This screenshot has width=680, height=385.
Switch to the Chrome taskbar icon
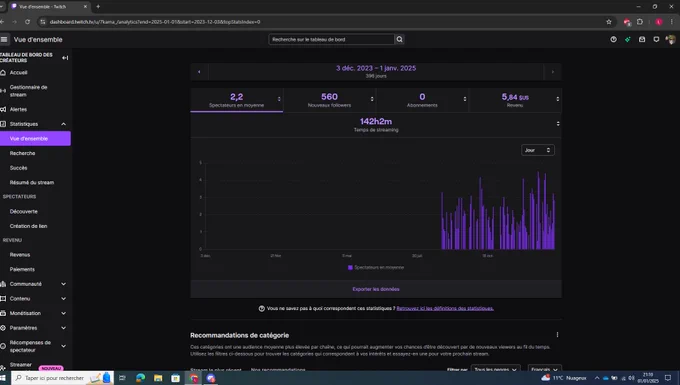point(193,378)
